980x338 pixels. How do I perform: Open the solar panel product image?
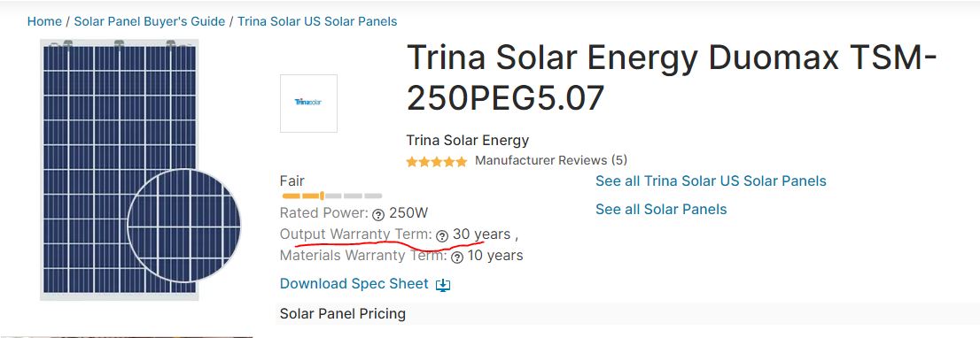[120, 170]
